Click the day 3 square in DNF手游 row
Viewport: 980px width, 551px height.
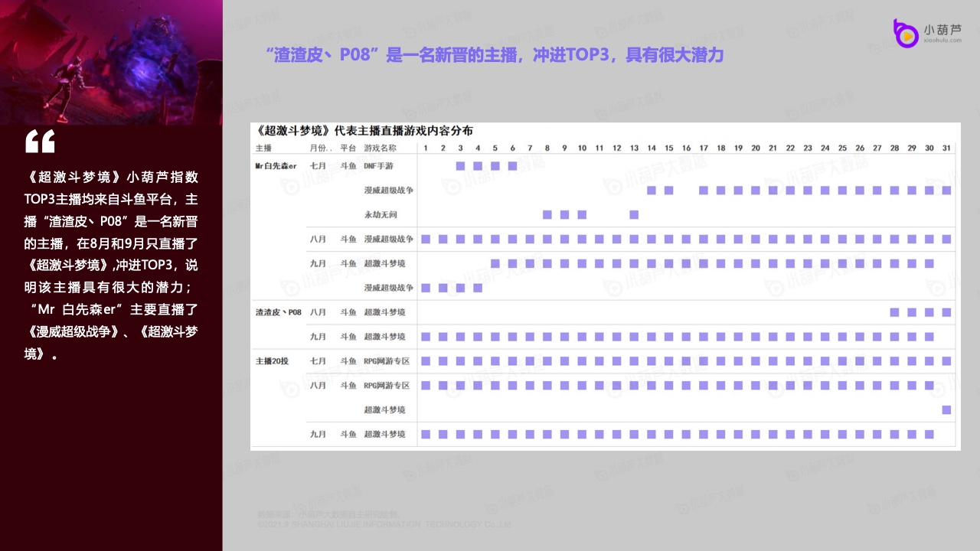coord(460,165)
